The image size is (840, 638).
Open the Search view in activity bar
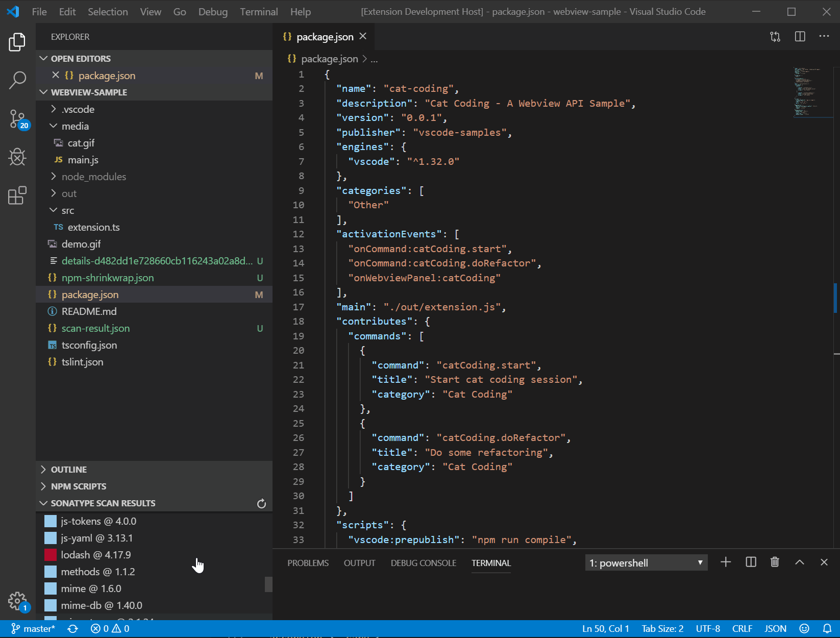click(x=17, y=80)
